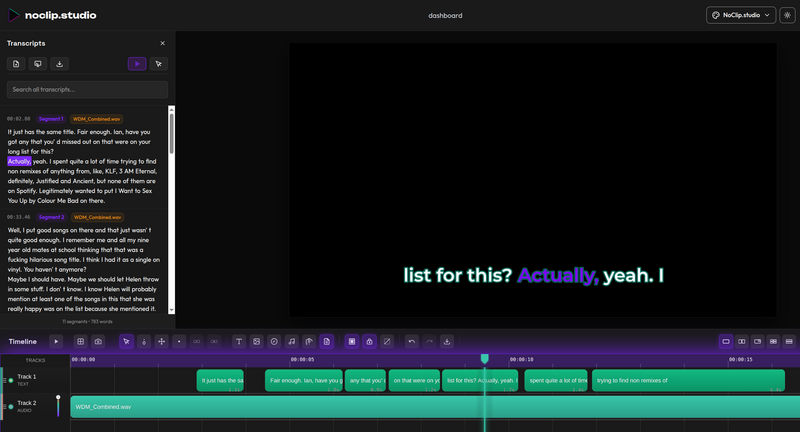The height and width of the screenshot is (432, 800).
Task: Toggle the light/dark mode sun icon
Action: point(787,15)
